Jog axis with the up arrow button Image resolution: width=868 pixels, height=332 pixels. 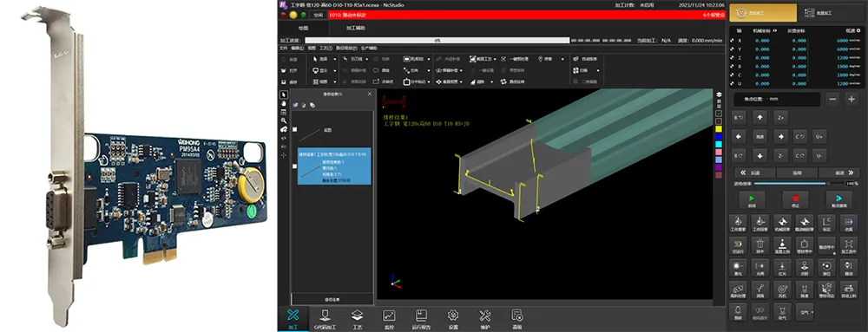(x=760, y=117)
